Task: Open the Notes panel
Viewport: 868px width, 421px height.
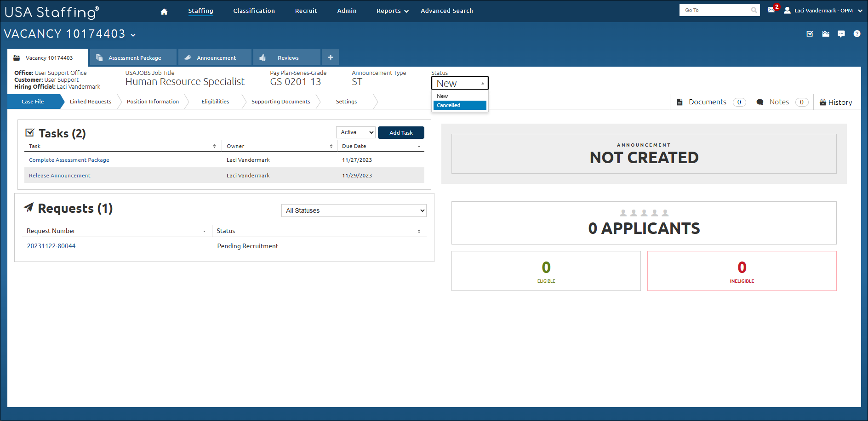Action: tap(782, 102)
